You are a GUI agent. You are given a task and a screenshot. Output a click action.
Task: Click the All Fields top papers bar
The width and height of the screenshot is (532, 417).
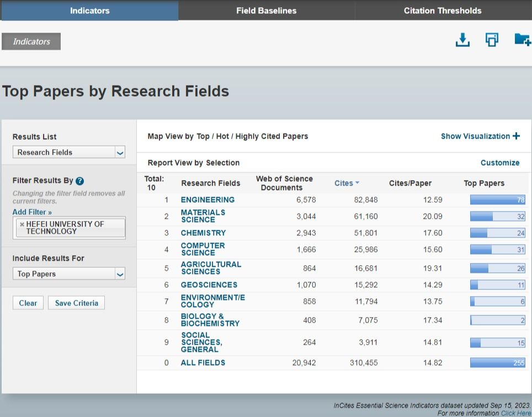497,363
